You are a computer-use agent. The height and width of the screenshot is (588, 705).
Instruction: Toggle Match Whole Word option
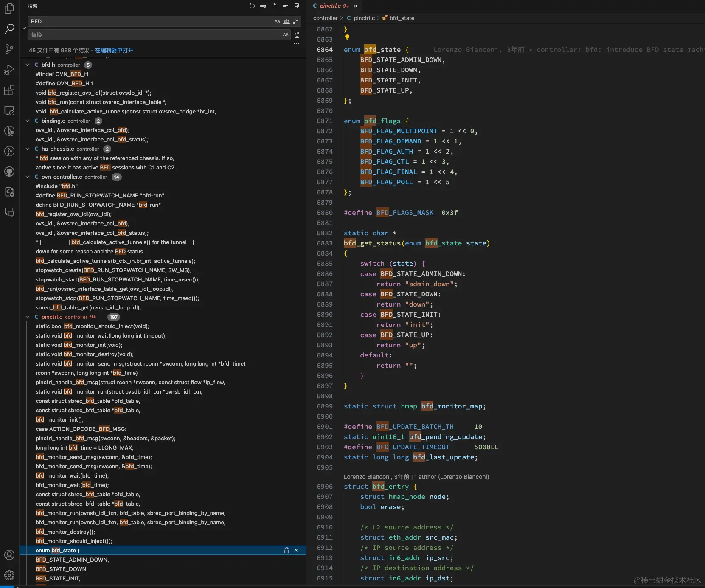pos(286,21)
